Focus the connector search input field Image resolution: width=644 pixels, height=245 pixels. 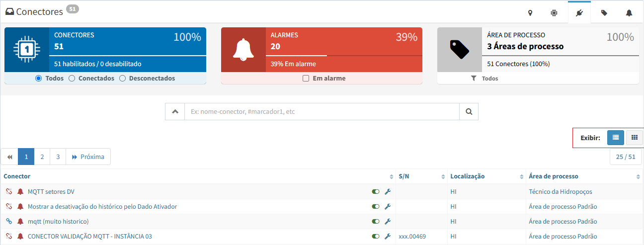point(322,112)
